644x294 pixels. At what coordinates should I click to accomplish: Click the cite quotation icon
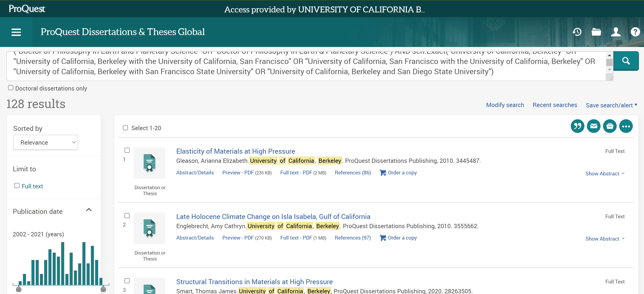click(x=578, y=126)
